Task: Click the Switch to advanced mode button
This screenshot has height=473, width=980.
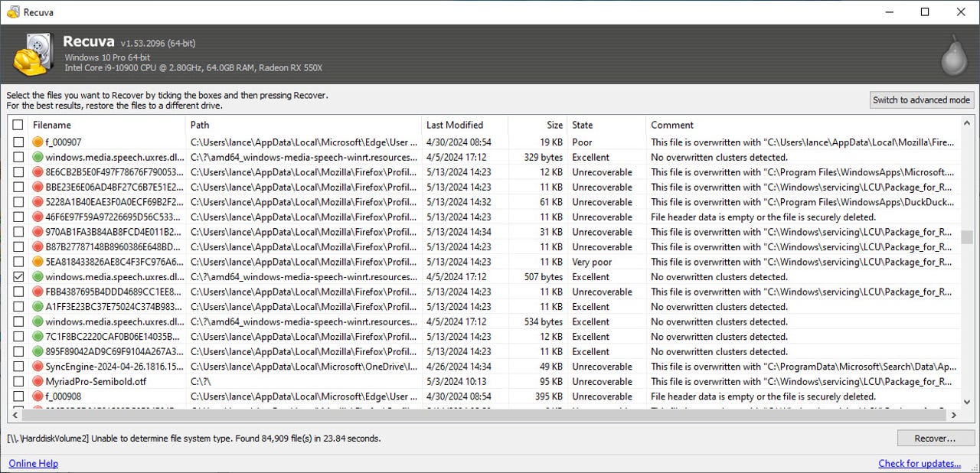Action: pyautogui.click(x=922, y=99)
